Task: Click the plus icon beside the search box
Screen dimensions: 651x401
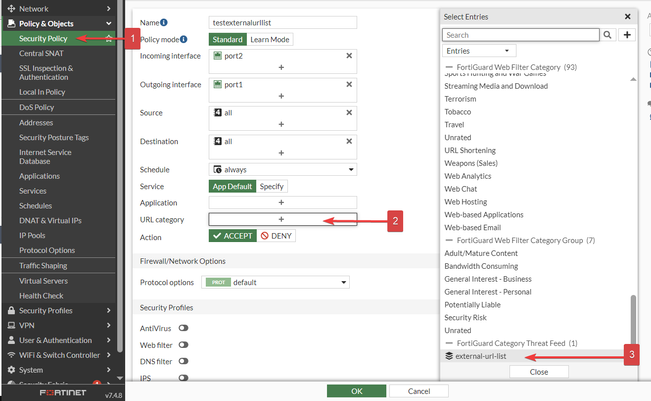Action: (627, 34)
